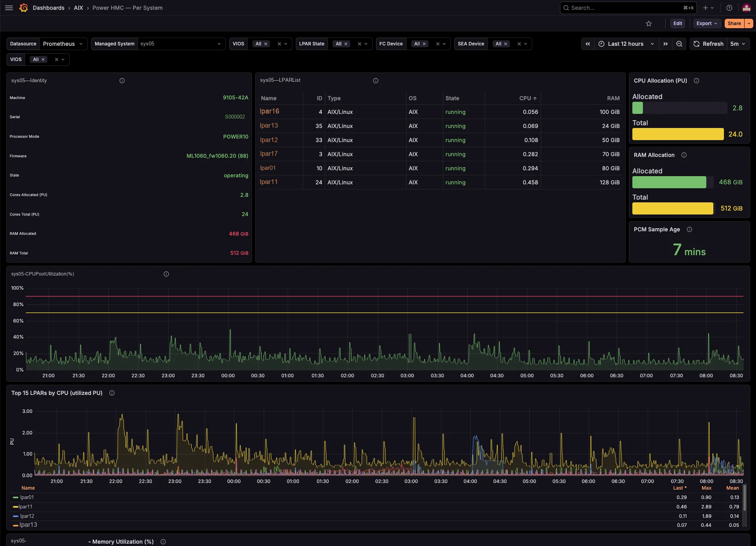The height and width of the screenshot is (546, 756).
Task: Show info icon for CPU Allocation (PU)
Action: pyautogui.click(x=697, y=81)
